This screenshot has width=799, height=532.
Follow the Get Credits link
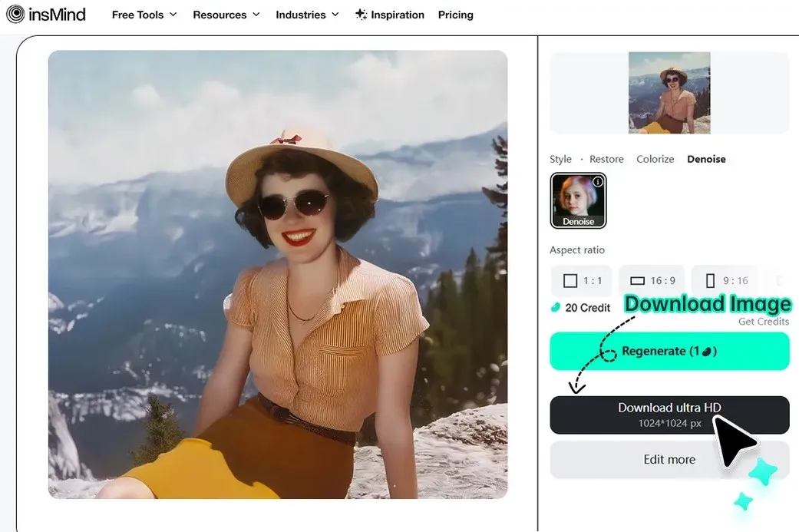[x=764, y=322]
